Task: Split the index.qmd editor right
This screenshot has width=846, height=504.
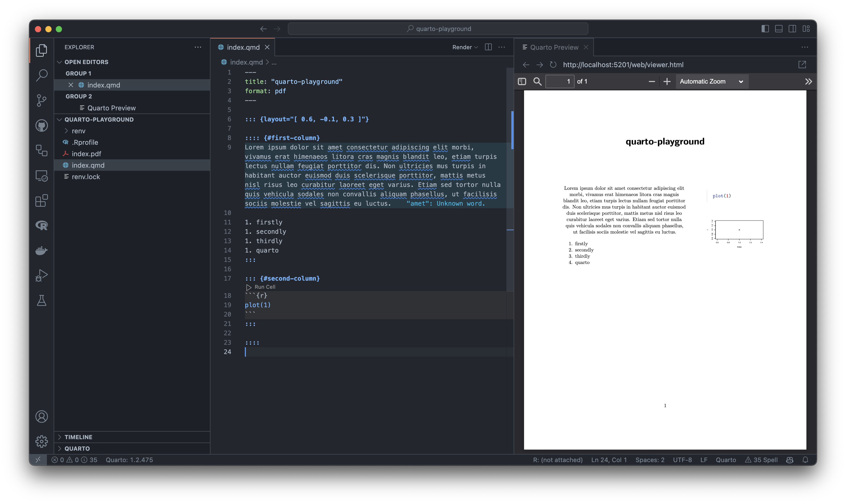Action: [x=488, y=47]
